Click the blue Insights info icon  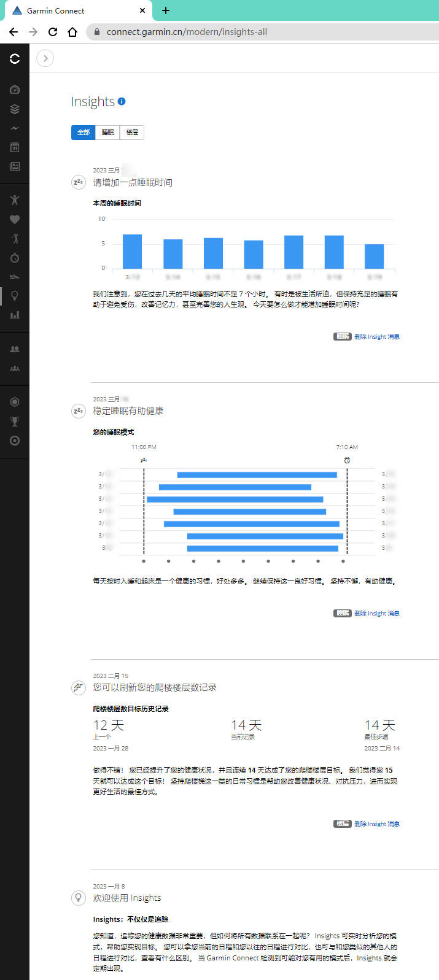click(122, 101)
